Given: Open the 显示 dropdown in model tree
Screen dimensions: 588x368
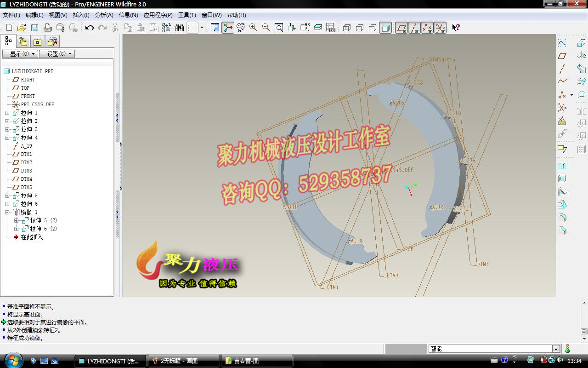Looking at the screenshot, I should click(x=20, y=54).
